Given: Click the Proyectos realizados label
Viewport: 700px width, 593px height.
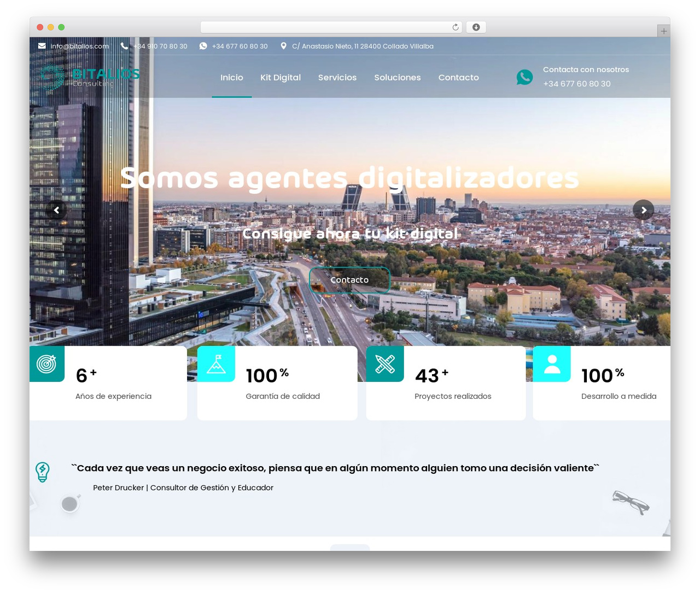Looking at the screenshot, I should pyautogui.click(x=453, y=396).
